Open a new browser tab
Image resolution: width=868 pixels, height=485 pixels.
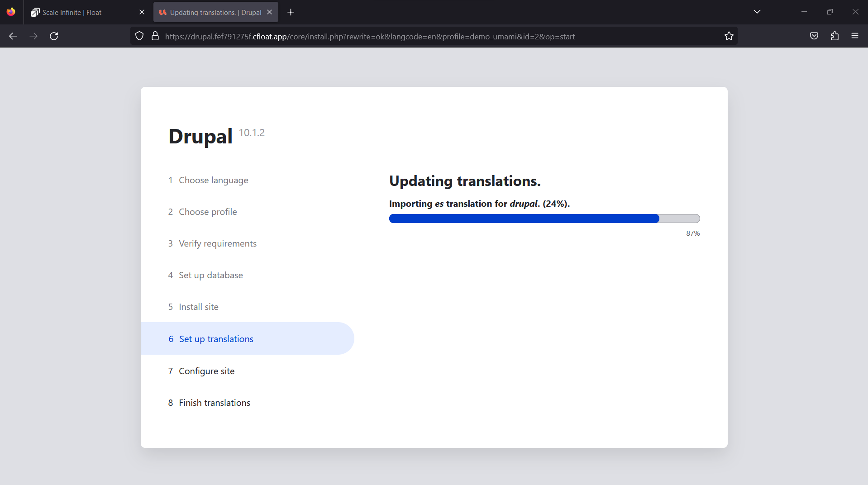[x=291, y=12]
